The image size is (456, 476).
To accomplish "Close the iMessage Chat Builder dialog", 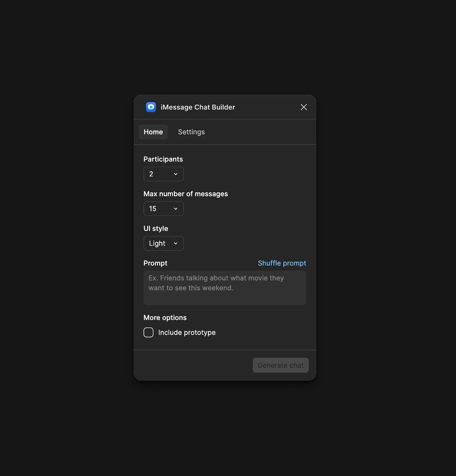I will [x=304, y=107].
